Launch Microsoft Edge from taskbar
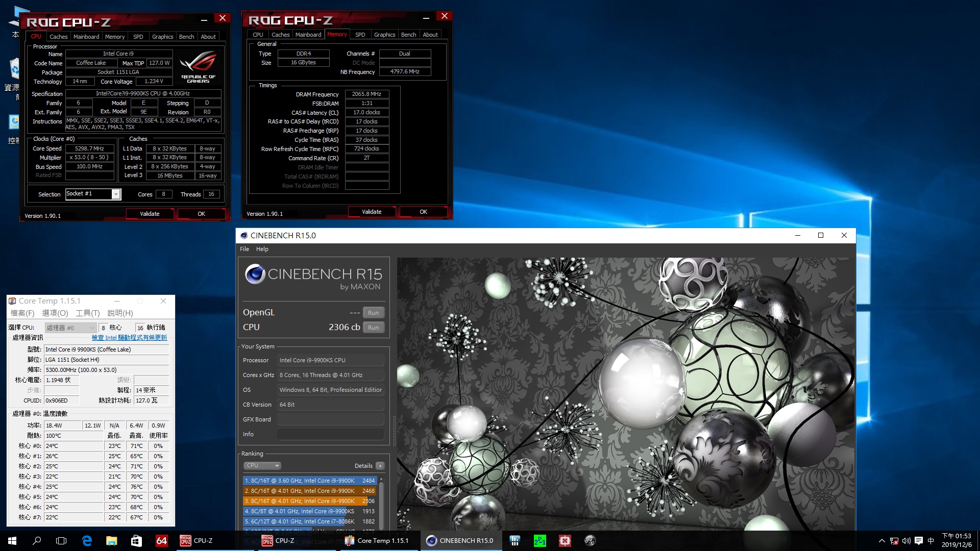980x551 pixels. 87,541
